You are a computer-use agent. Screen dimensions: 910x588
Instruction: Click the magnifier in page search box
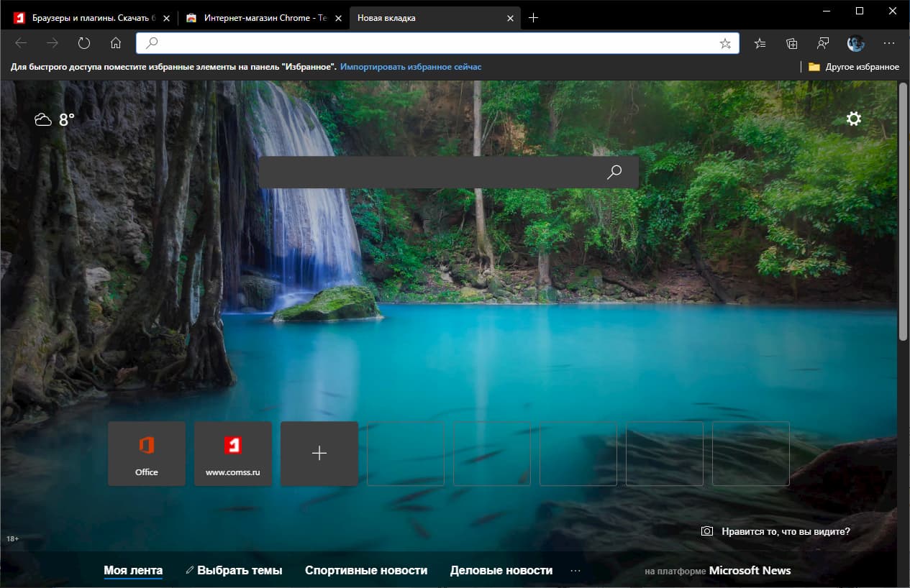tap(614, 173)
